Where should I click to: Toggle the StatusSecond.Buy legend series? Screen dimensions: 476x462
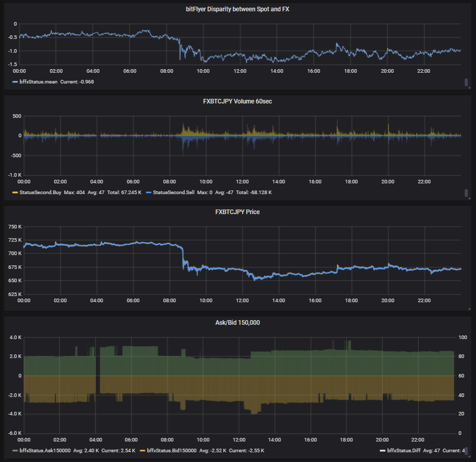pyautogui.click(x=40, y=192)
